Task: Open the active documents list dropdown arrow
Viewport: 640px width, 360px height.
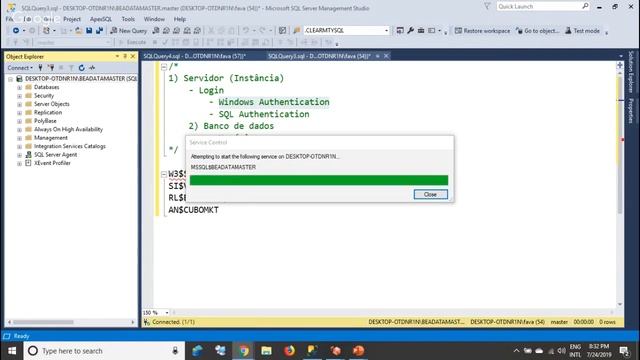Action: tap(621, 56)
